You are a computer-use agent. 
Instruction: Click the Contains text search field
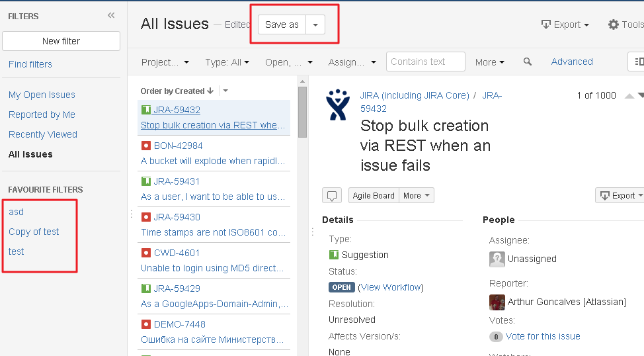coord(426,62)
